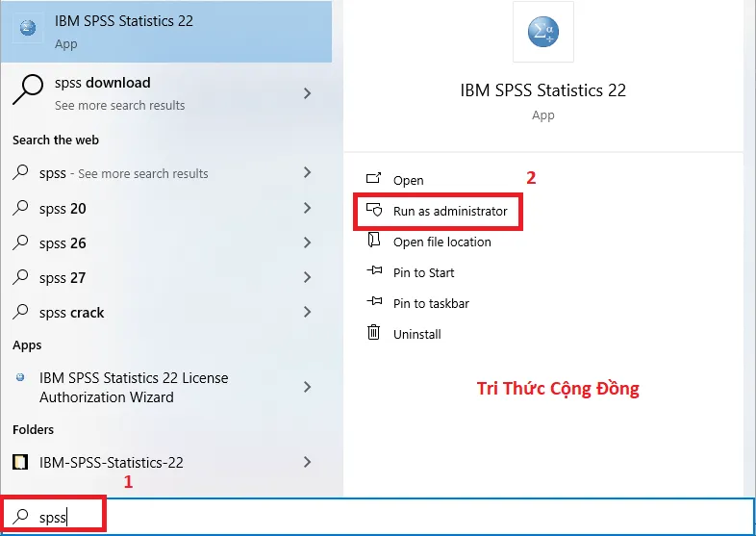The width and height of the screenshot is (756, 536).
Task: Click into the search box containing 'spss'
Action: tap(378, 517)
